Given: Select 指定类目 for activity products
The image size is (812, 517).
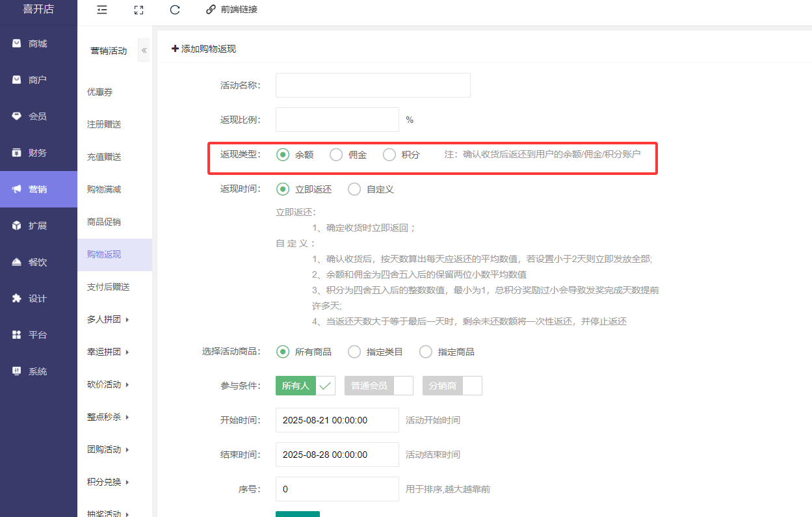Looking at the screenshot, I should [x=375, y=352].
